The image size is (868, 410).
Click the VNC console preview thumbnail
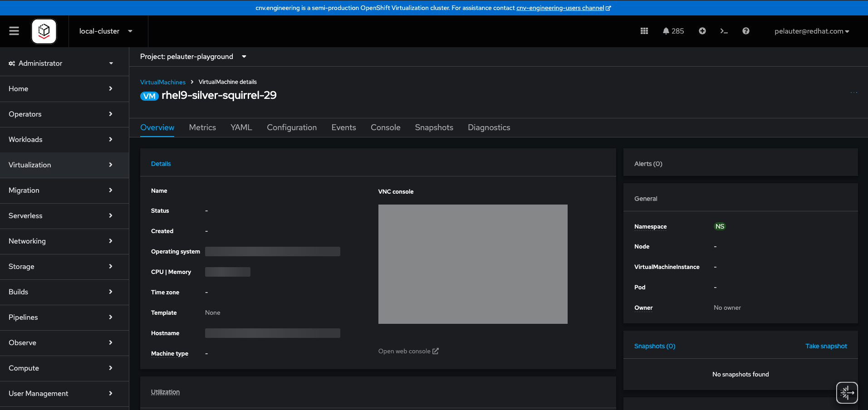tap(473, 264)
